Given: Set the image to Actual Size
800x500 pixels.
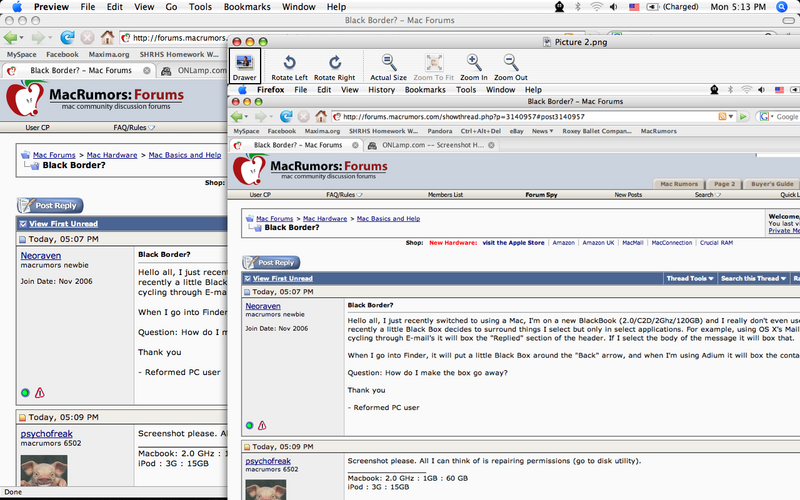Looking at the screenshot, I should coord(388,67).
